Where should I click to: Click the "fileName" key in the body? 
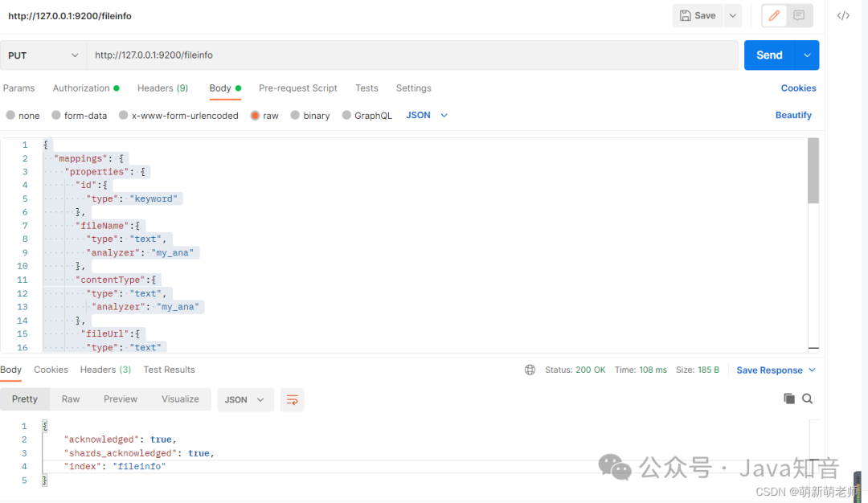[x=102, y=226]
